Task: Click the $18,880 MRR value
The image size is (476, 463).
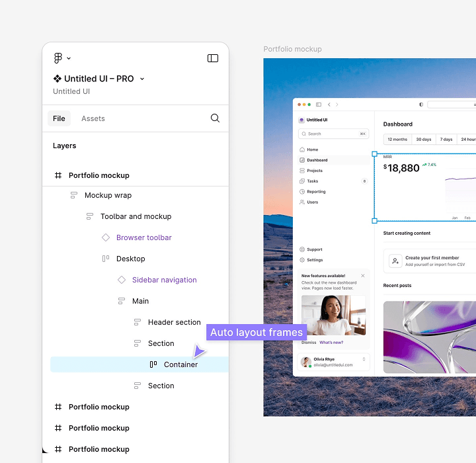Action: (401, 168)
